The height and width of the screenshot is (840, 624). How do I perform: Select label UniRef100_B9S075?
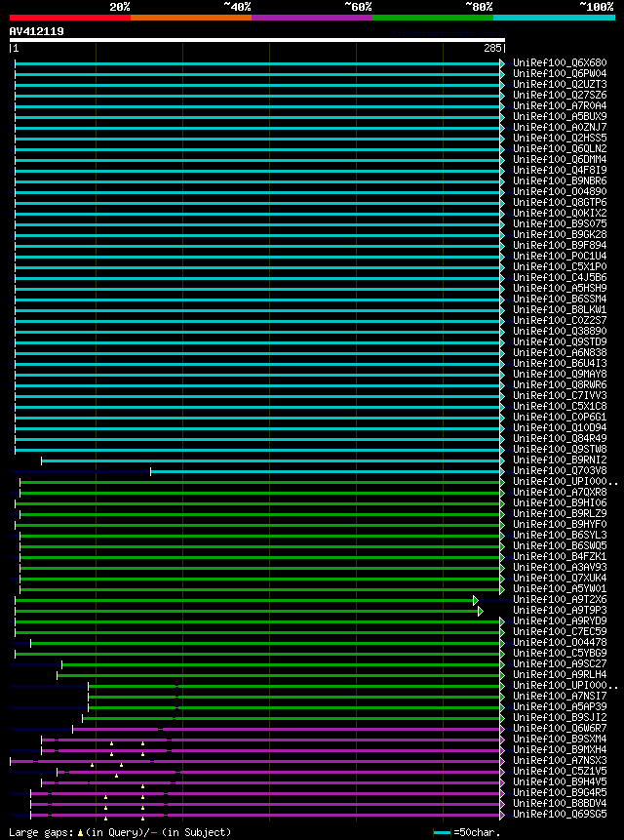point(560,224)
